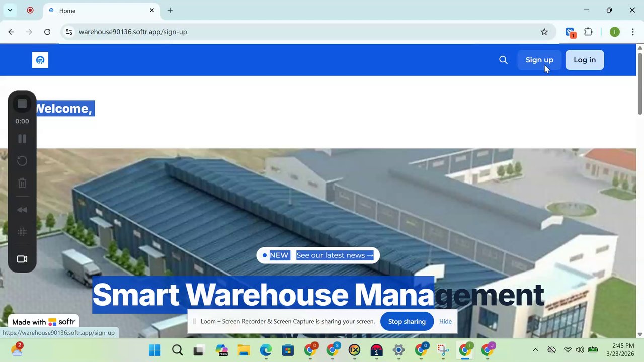
Task: Open the weather widget on taskbar
Action: pyautogui.click(x=17, y=349)
